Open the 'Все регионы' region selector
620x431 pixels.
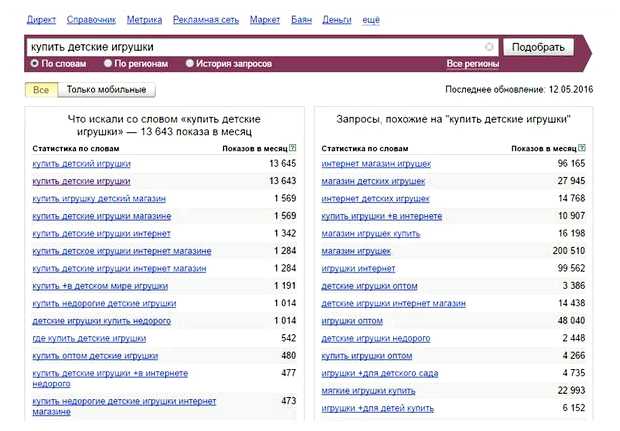coord(472,64)
